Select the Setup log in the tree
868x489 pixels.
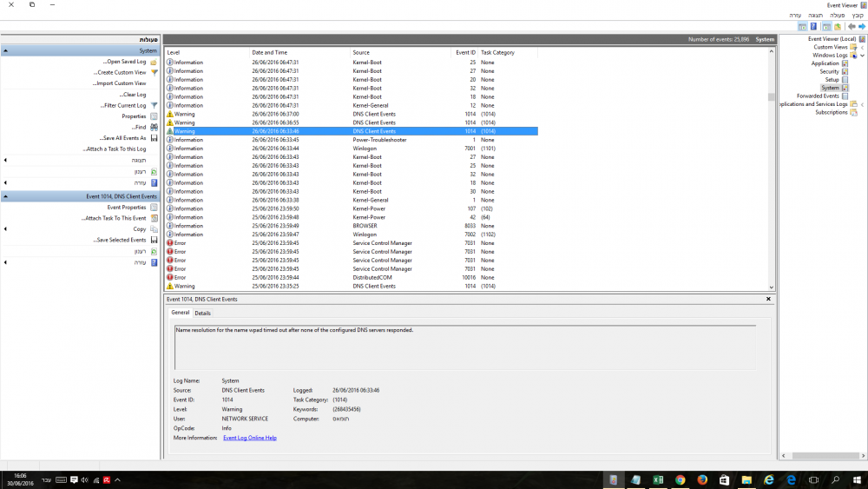tap(832, 80)
